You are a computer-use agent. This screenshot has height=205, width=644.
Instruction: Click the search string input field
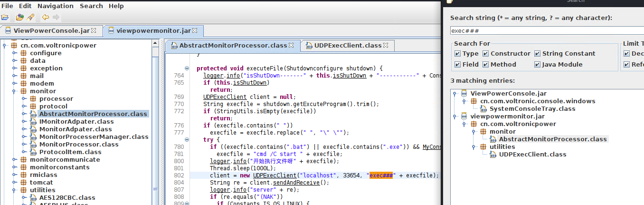pyautogui.click(x=546, y=30)
